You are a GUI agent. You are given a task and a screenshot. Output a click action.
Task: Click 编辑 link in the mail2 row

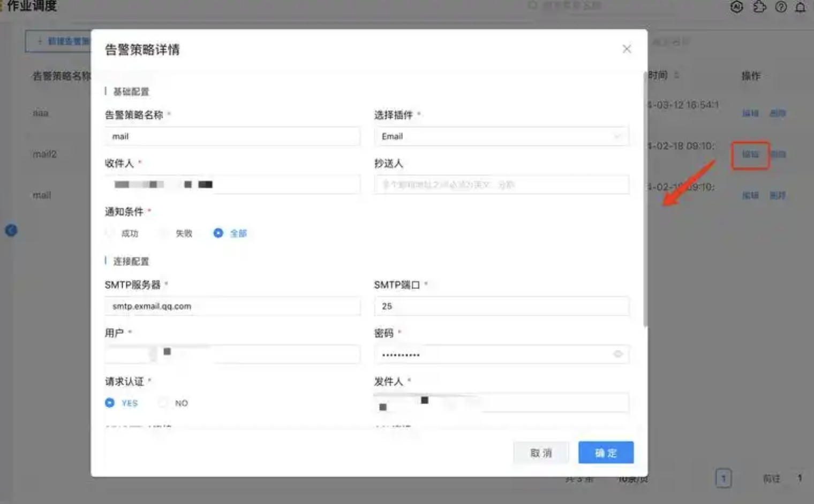coord(750,155)
